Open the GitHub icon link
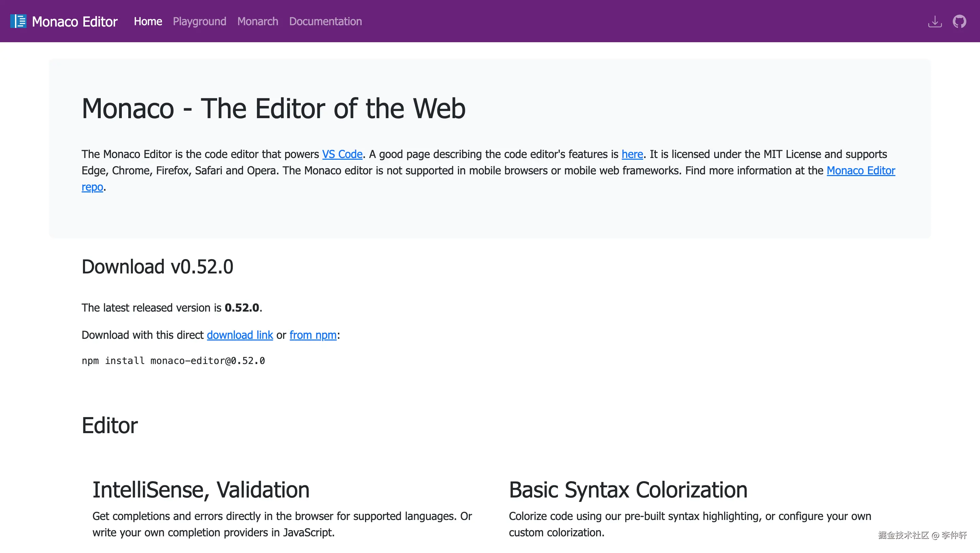The image size is (980, 553). tap(959, 21)
